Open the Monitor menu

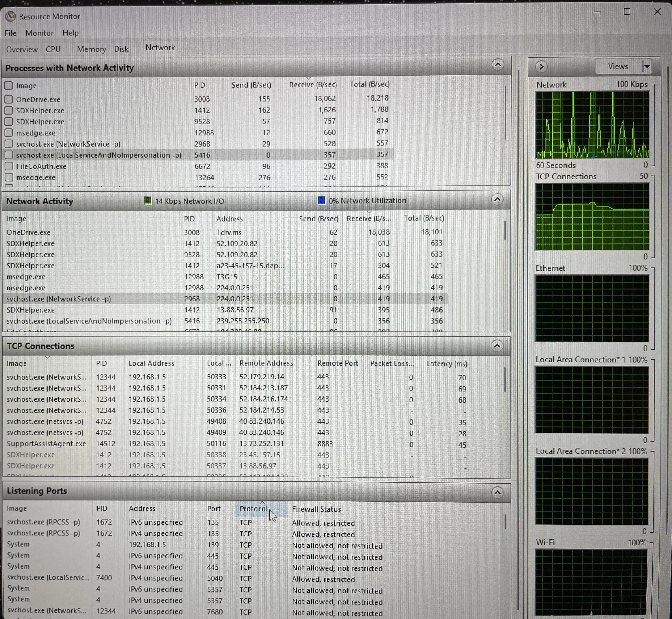pyautogui.click(x=39, y=33)
